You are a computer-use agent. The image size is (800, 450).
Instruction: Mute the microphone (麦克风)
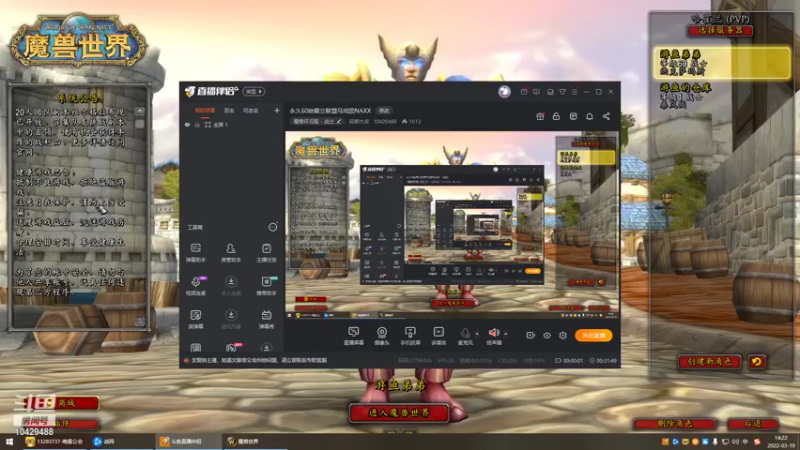[465, 336]
